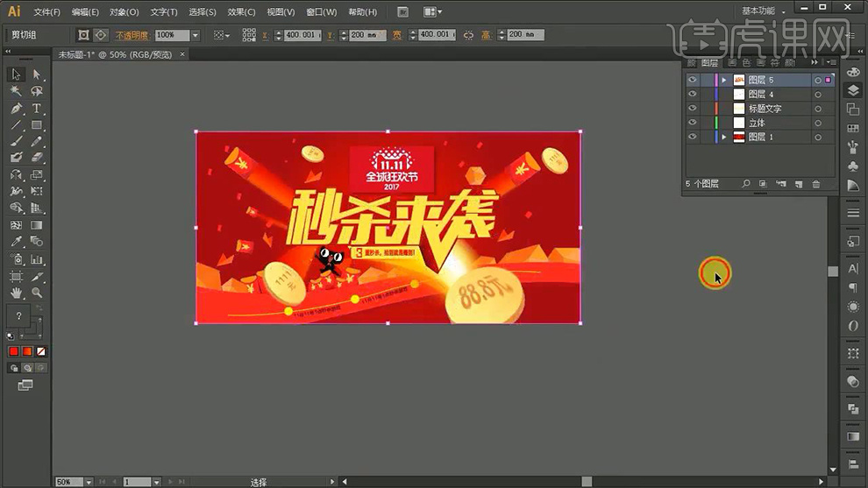Select the Mesh tool
The height and width of the screenshot is (488, 868).
16,225
